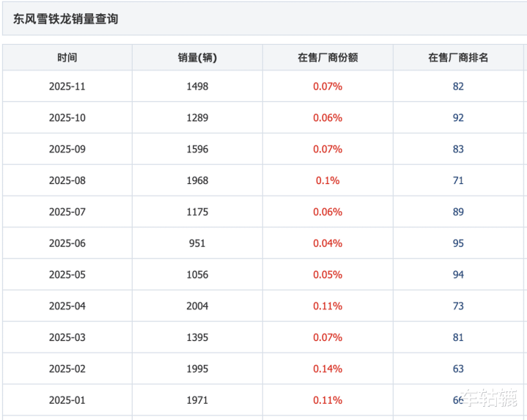Select the 2025-06 date cell
This screenshot has height=420, width=527.
[67, 243]
